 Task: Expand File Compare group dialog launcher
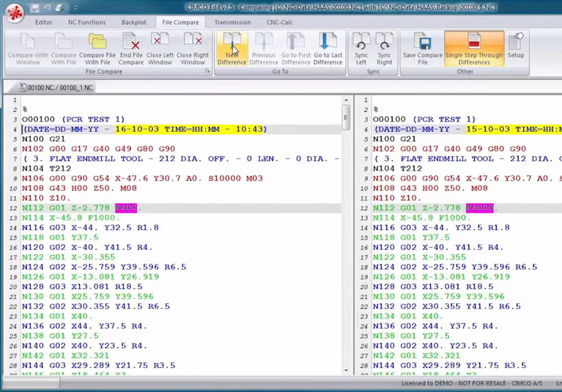coord(207,71)
